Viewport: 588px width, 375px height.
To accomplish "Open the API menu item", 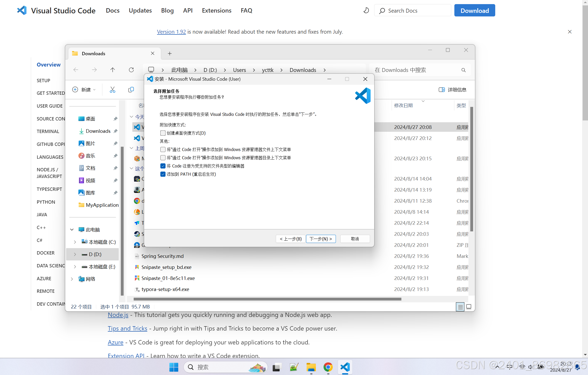I will pyautogui.click(x=188, y=11).
